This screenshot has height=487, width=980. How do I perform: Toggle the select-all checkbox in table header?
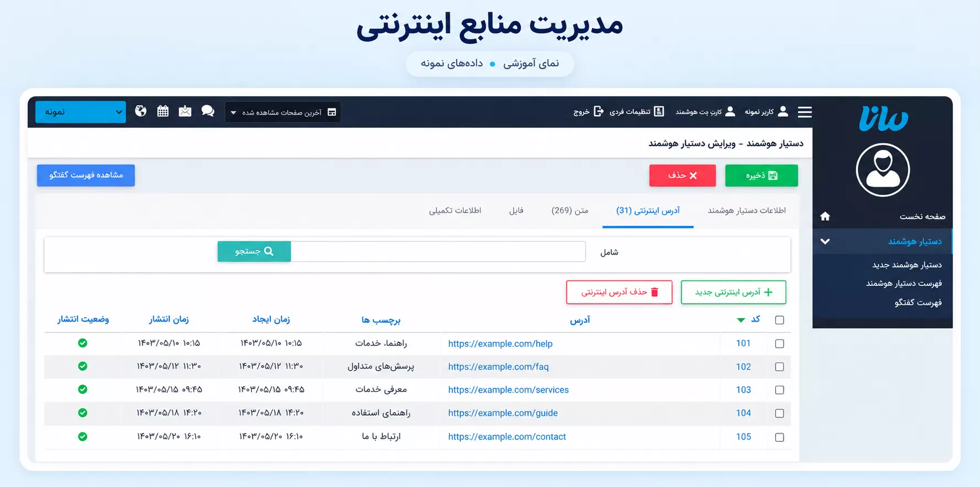780,320
